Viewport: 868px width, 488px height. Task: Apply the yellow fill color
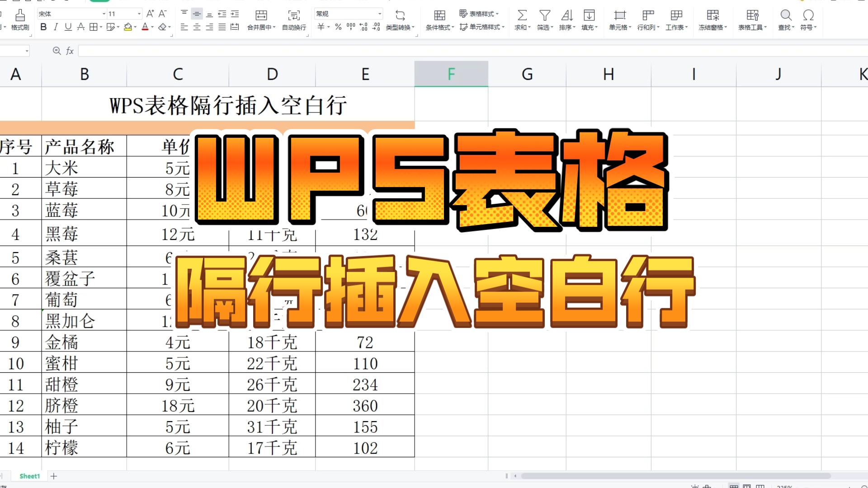128,27
